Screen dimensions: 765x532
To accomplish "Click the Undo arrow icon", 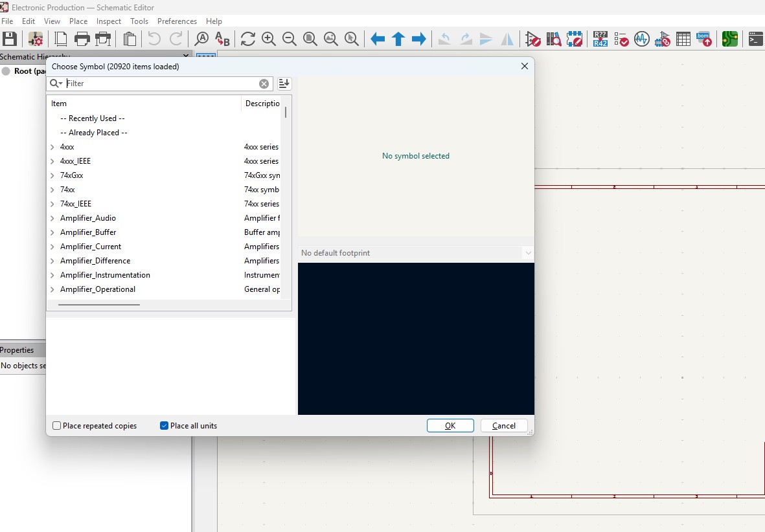I will coord(154,39).
